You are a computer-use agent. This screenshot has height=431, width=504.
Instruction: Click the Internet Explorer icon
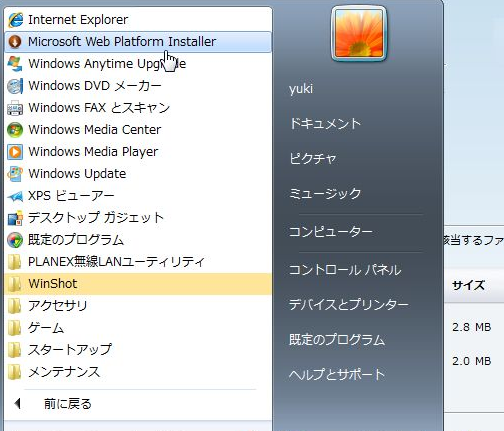tap(15, 20)
